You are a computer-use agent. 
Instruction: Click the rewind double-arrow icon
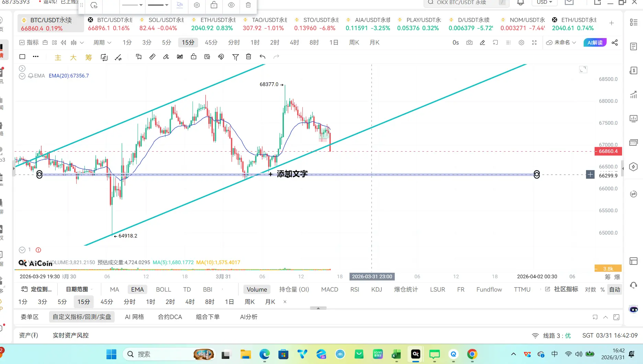64,43
